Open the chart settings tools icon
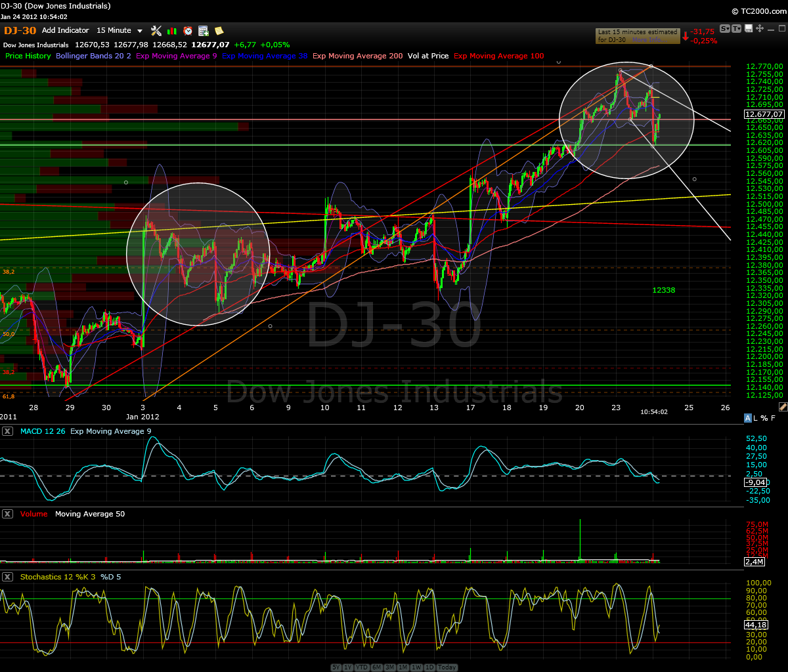The width and height of the screenshot is (788, 672). coord(156,31)
